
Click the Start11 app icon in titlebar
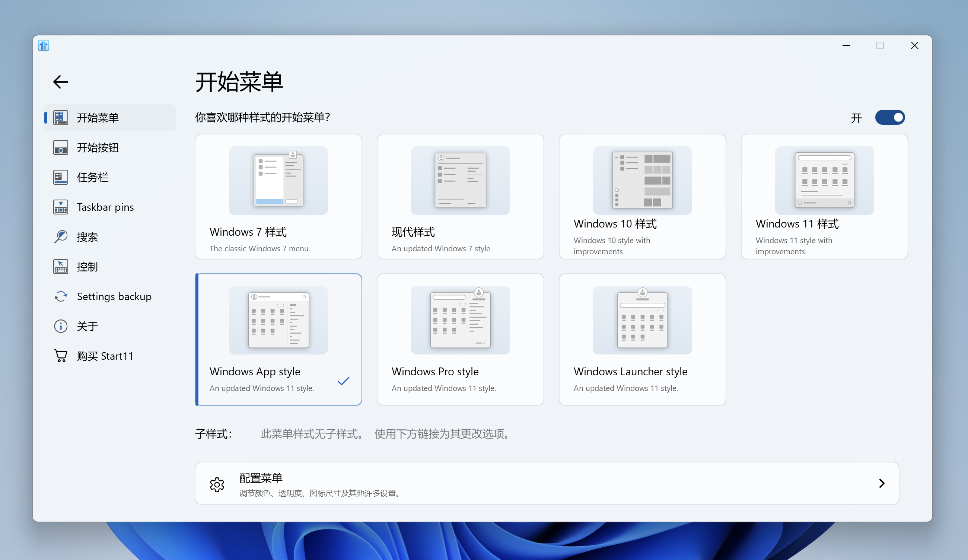[44, 45]
